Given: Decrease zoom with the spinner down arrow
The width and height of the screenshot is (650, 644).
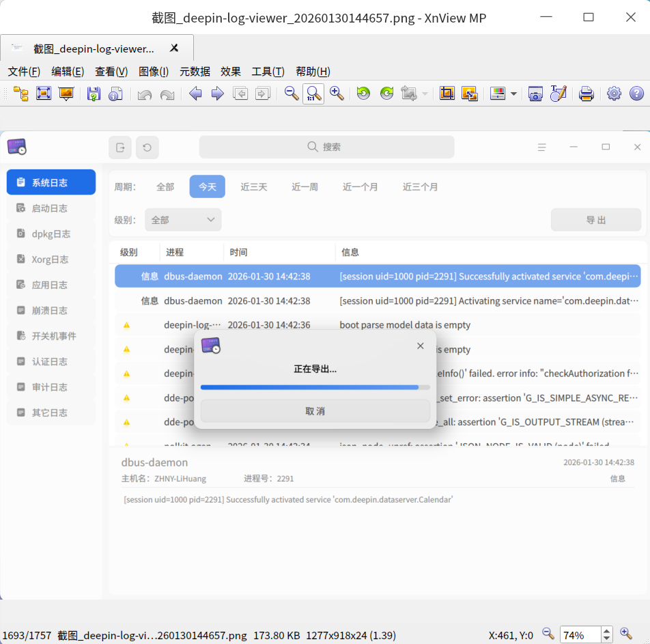Looking at the screenshot, I should (x=606, y=639).
